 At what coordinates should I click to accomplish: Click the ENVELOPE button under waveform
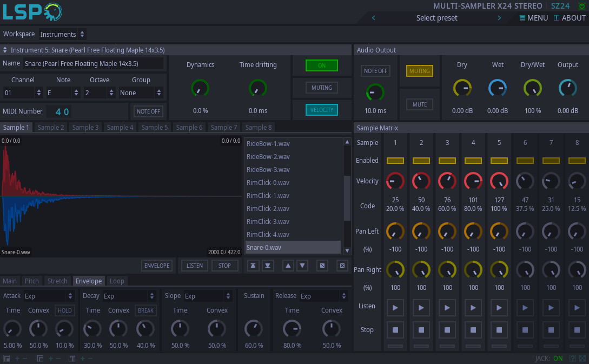coord(157,266)
